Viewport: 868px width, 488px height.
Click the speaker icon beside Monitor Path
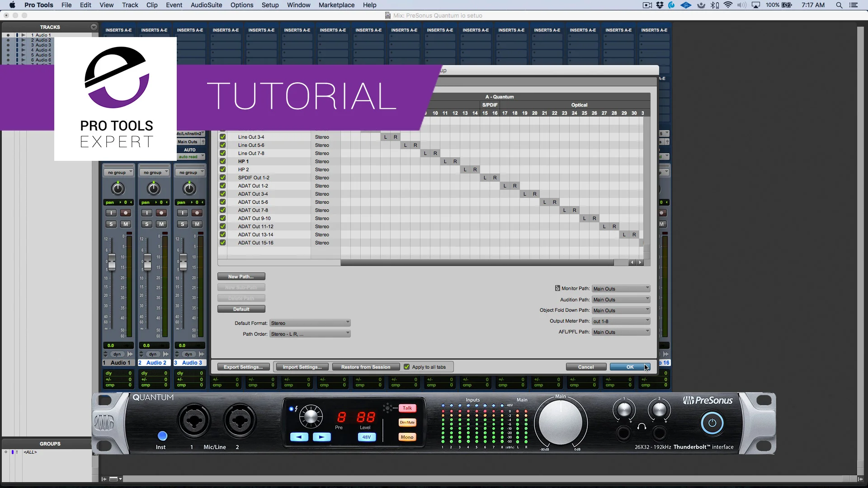[557, 288]
